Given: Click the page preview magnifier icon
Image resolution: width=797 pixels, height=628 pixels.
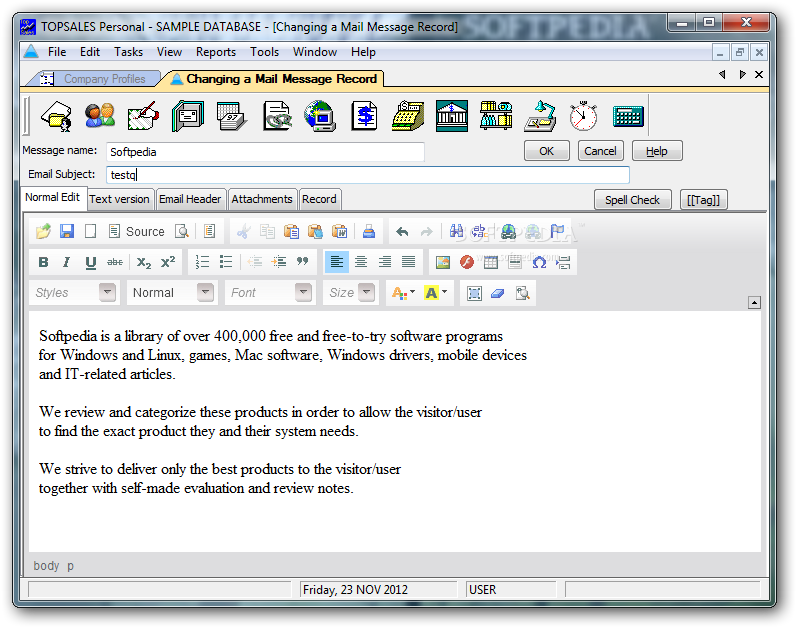Looking at the screenshot, I should click(181, 231).
